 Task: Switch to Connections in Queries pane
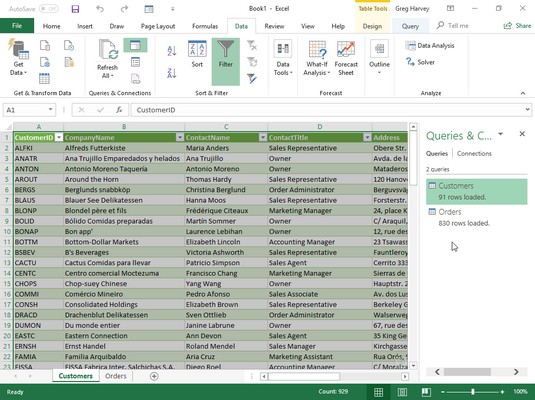point(474,154)
